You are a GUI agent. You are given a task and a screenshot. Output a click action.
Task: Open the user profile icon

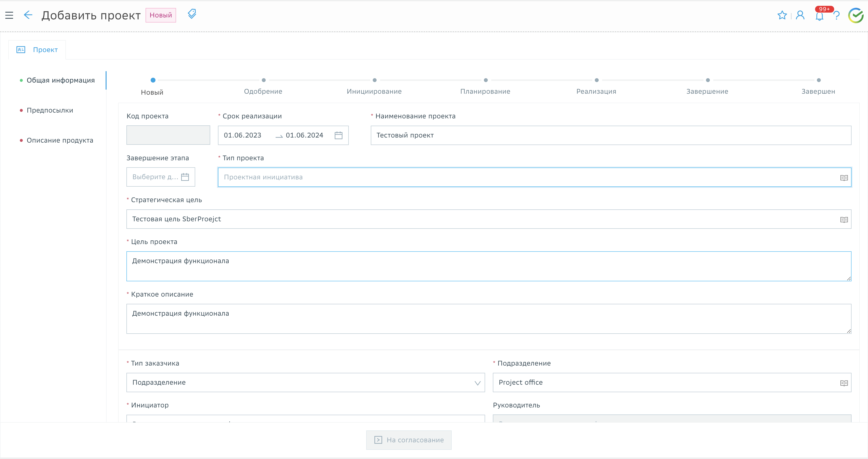click(800, 15)
